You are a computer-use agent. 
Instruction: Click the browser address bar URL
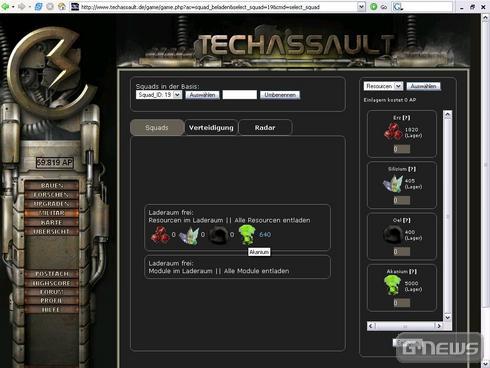(x=200, y=7)
